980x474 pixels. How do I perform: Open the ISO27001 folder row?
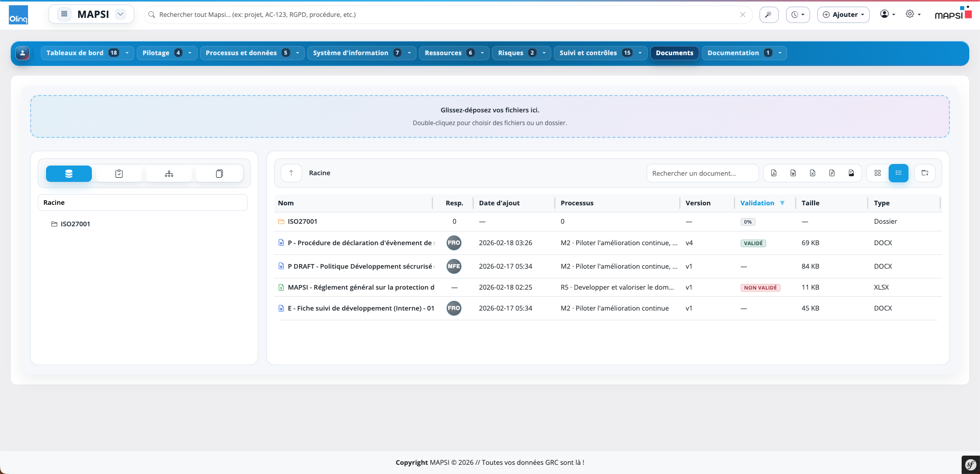608,222
